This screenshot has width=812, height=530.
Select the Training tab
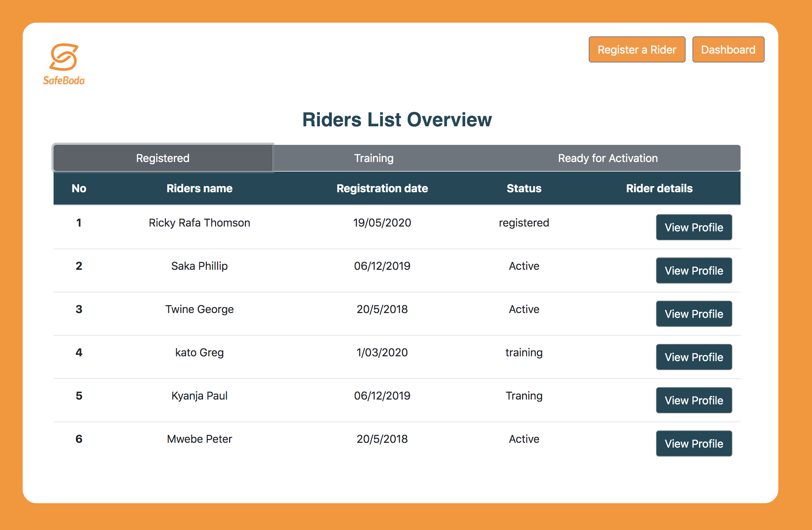coord(374,158)
